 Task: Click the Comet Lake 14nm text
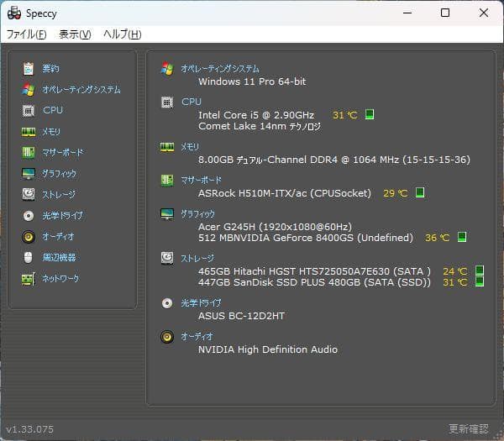260,126
